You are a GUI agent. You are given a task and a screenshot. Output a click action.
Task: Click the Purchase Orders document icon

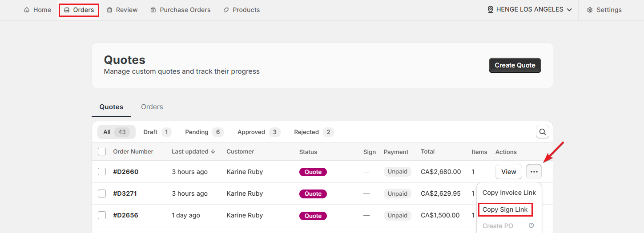(x=153, y=10)
